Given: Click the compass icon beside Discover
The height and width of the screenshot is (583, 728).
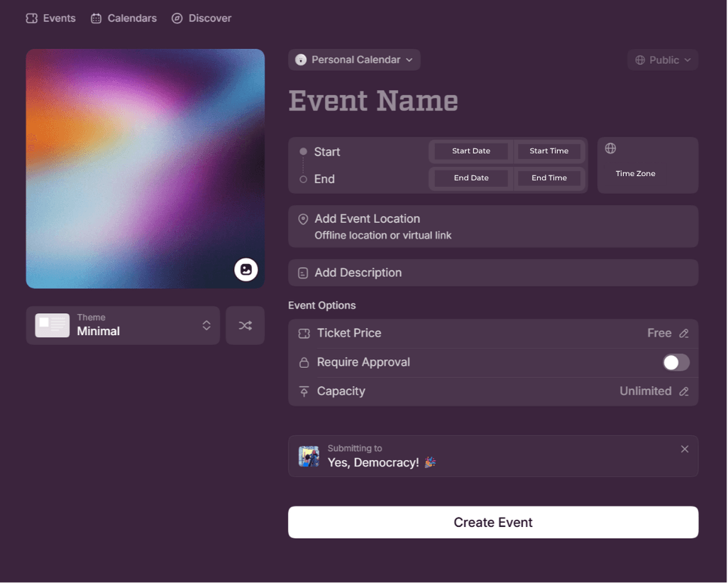Looking at the screenshot, I should click(x=177, y=18).
